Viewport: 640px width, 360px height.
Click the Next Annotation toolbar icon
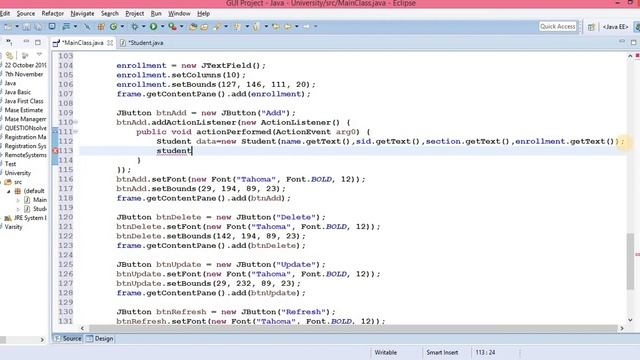(237, 27)
